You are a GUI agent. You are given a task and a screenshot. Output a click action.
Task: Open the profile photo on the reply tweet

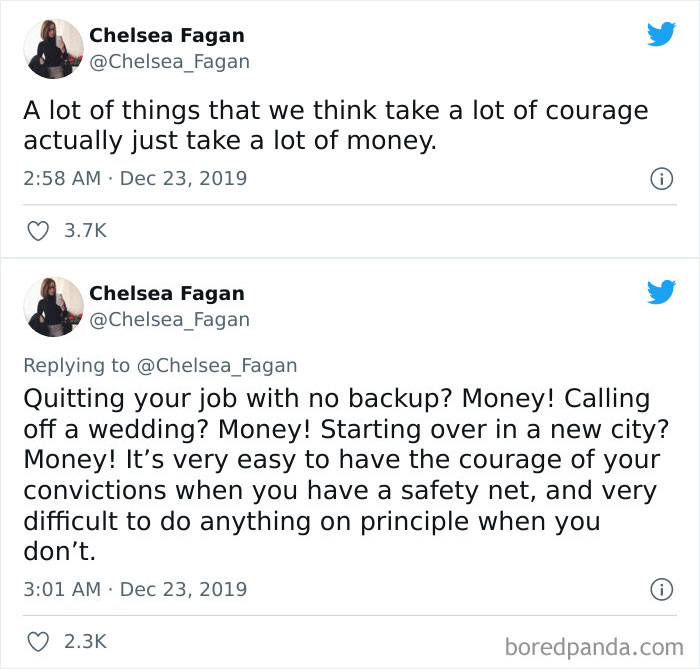(52, 306)
